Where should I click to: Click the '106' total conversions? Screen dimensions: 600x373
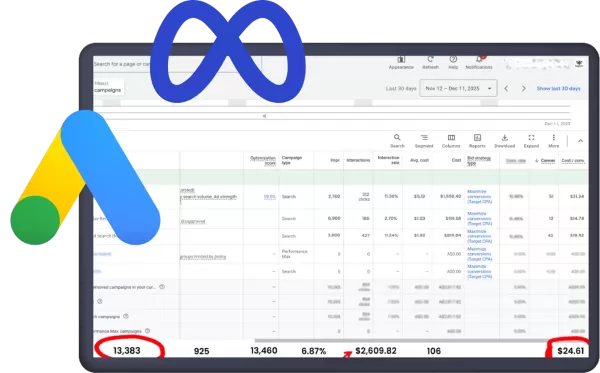[434, 351]
